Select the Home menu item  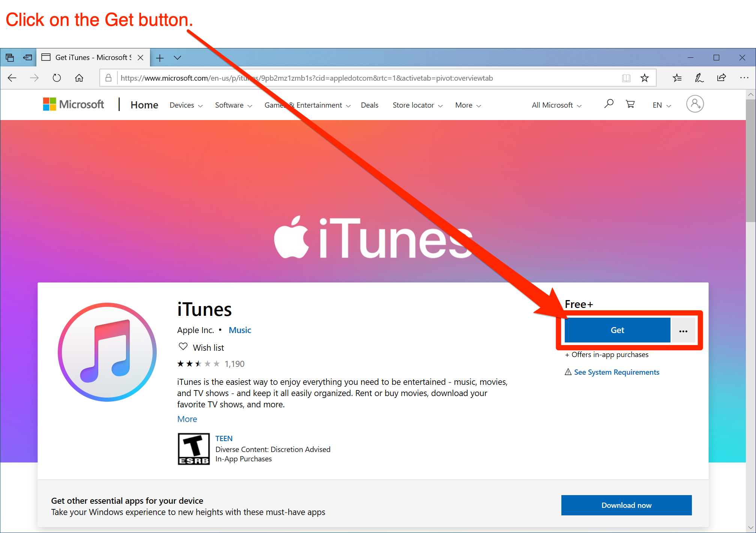tap(143, 104)
